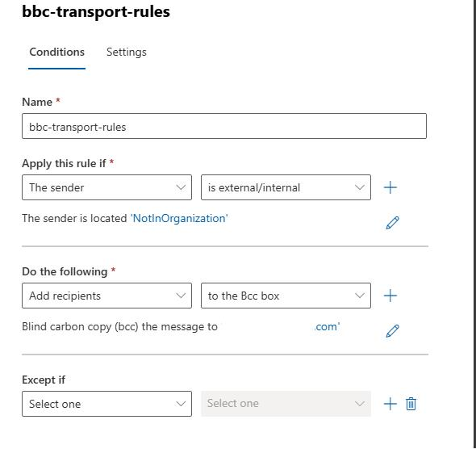This screenshot has height=449, width=476.
Task: Open The sender condition dropdown
Action: (106, 187)
